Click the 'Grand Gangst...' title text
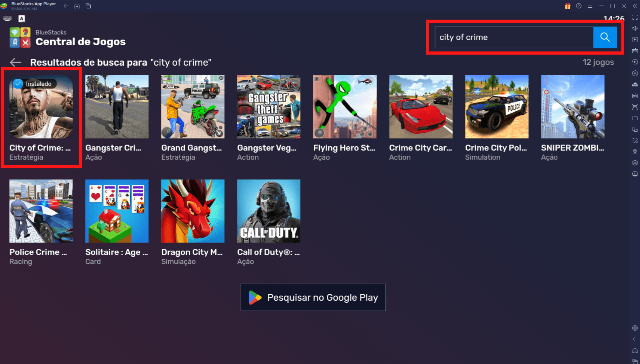This screenshot has height=364, width=640. click(x=192, y=148)
